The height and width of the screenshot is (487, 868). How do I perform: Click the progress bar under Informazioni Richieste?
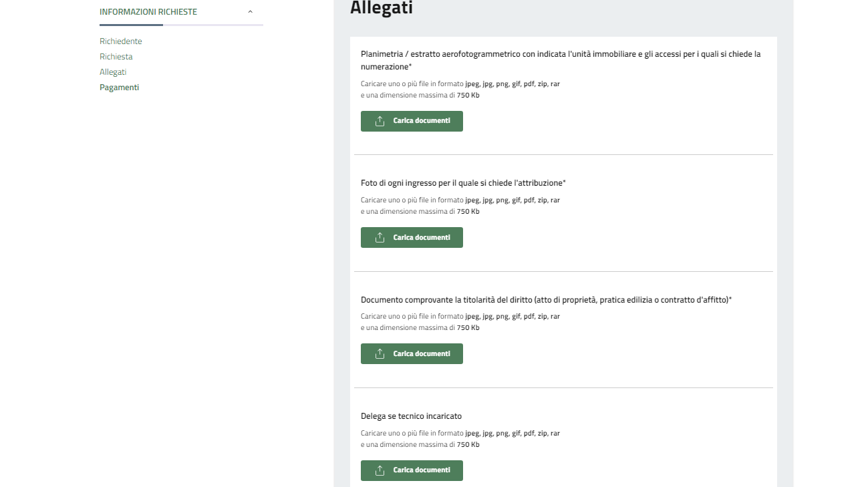coord(181,25)
